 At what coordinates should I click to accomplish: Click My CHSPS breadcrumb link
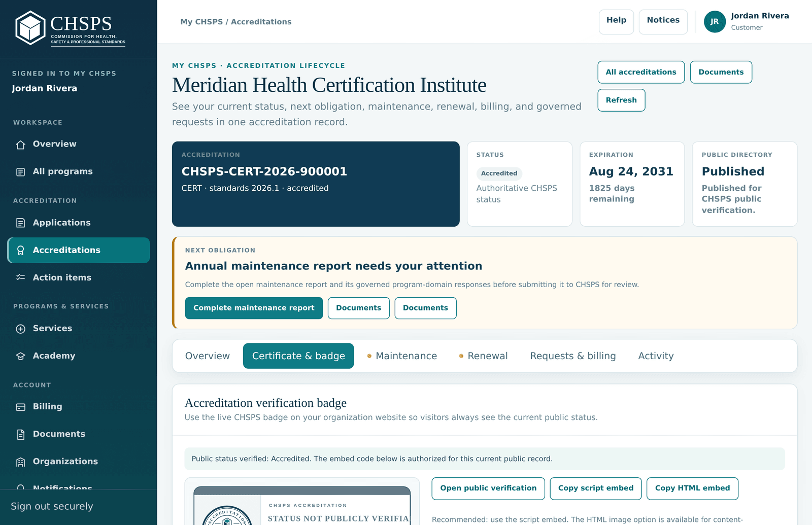coord(201,22)
